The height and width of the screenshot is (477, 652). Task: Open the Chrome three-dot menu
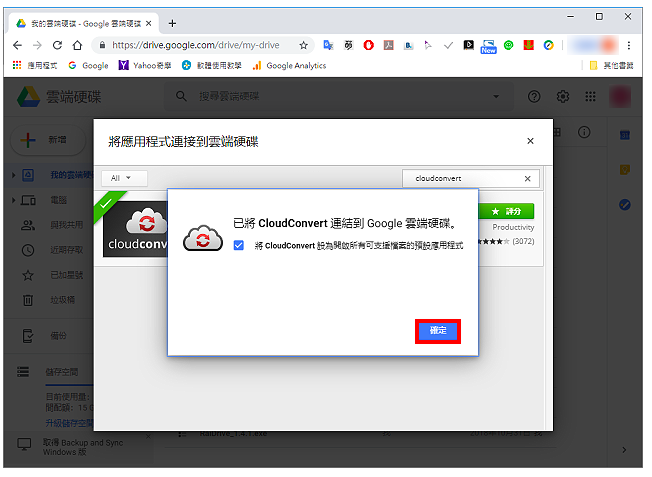pos(629,45)
